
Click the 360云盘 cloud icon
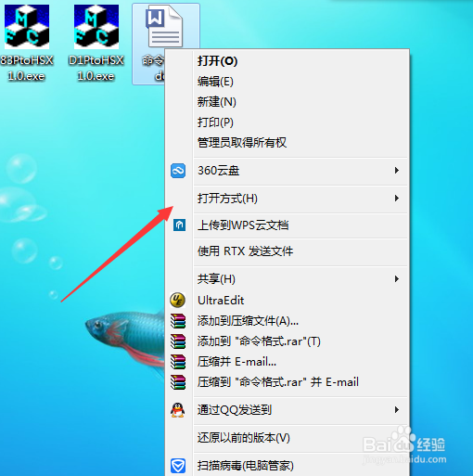(x=178, y=171)
